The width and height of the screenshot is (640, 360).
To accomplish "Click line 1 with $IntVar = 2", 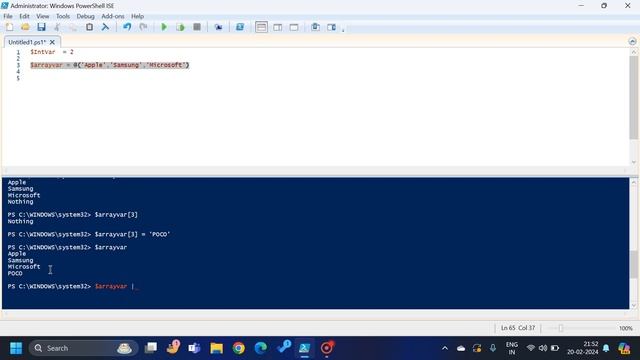I will tap(52, 52).
